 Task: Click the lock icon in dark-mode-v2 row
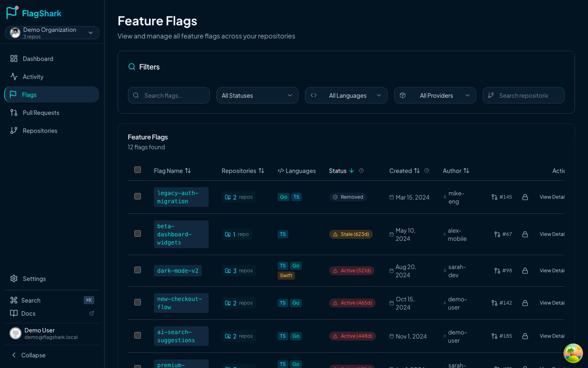pos(525,271)
